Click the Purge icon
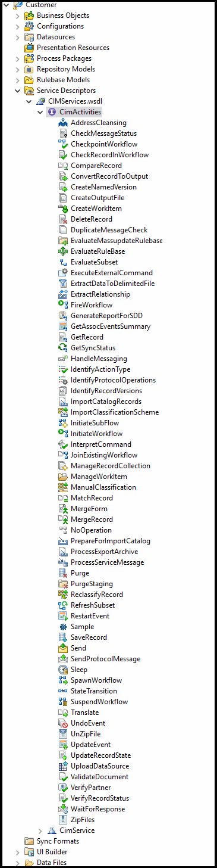Screen dimensions: 217x868 coord(63,573)
